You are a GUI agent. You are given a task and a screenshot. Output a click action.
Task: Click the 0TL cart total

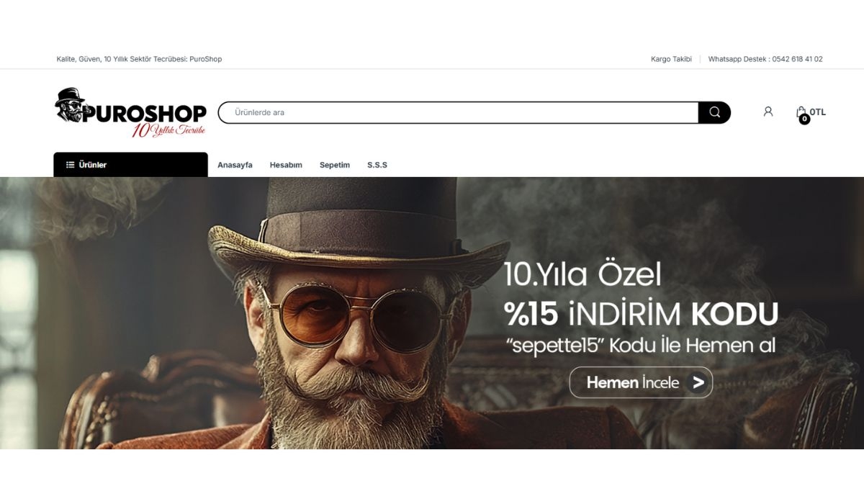[x=818, y=112]
